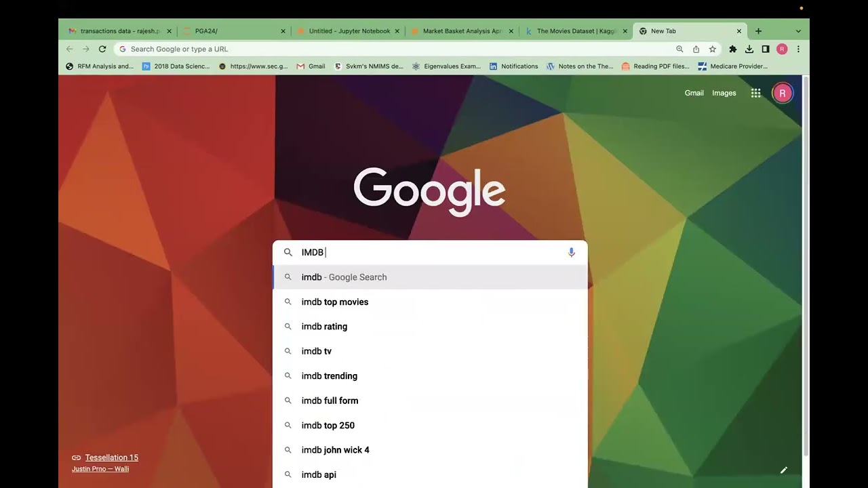The image size is (868, 488).
Task: Open the Chrome three-dot menu
Action: point(798,49)
